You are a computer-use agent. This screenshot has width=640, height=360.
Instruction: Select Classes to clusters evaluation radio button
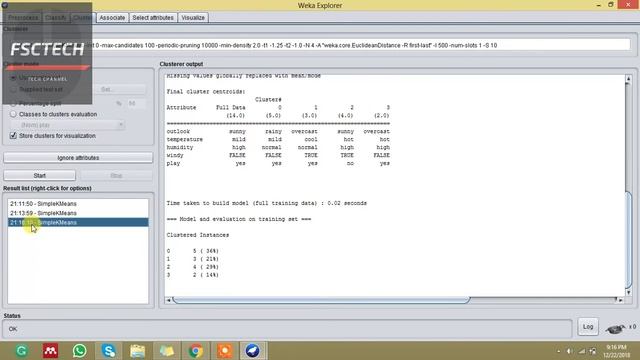[x=13, y=114]
